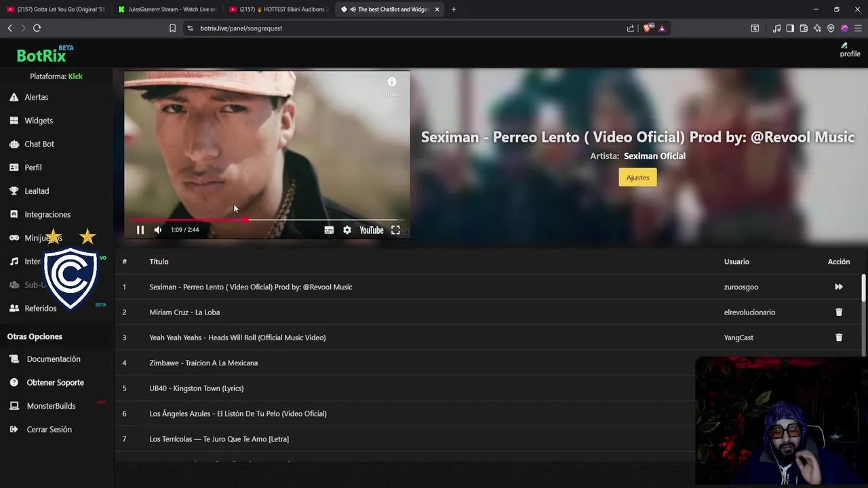Skip current song Seximan Perreo Lento
The image size is (868, 488).
839,287
